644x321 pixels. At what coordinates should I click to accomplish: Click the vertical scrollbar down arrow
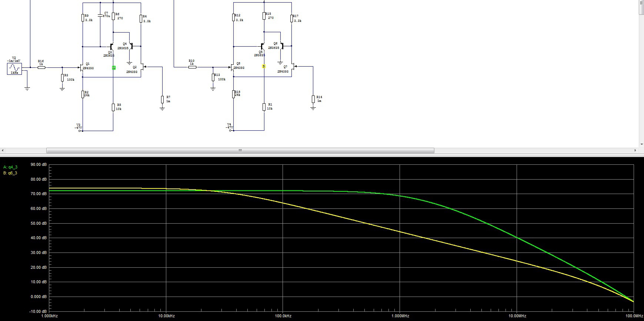click(641, 144)
